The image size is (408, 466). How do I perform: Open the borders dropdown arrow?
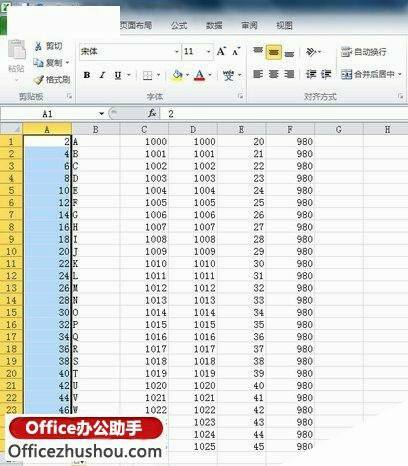(x=158, y=75)
